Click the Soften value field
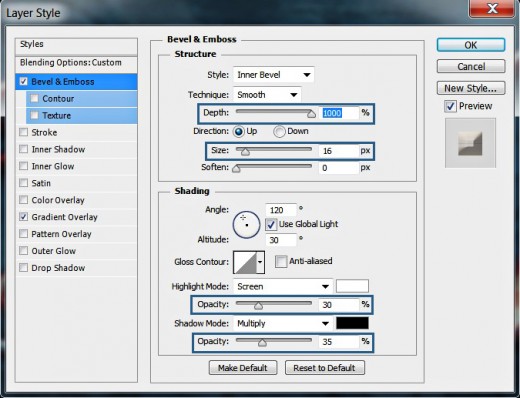Screen dimensions: 520x398 (339, 168)
